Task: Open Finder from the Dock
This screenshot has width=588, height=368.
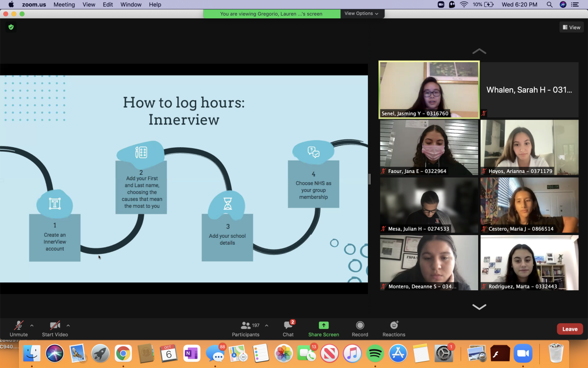Action: click(x=32, y=353)
